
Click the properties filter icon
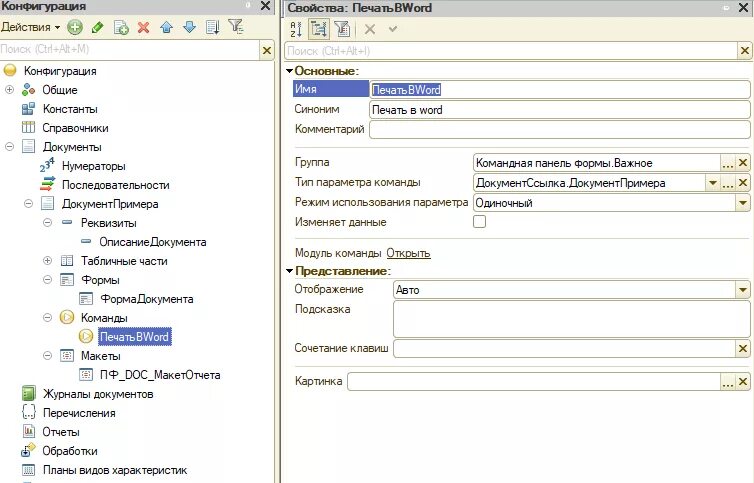tap(341, 29)
